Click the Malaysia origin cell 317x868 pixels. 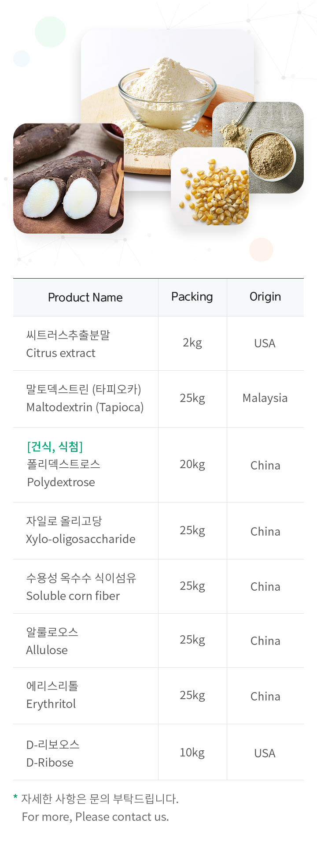265,398
